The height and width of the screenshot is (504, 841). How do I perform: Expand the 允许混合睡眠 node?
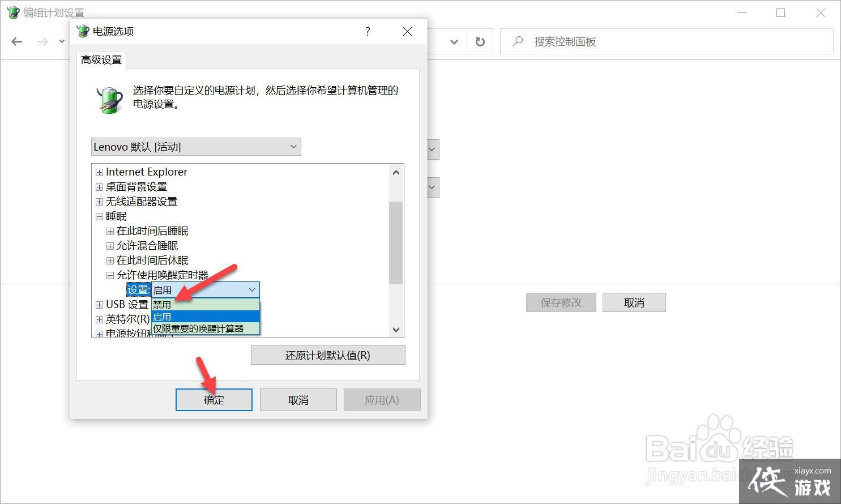(x=110, y=246)
